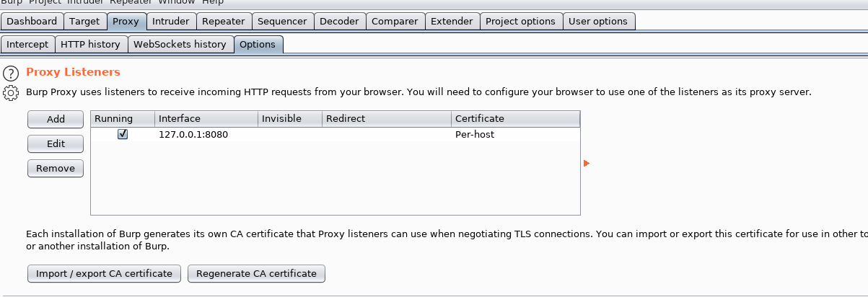Open the Help menu

pos(213,2)
